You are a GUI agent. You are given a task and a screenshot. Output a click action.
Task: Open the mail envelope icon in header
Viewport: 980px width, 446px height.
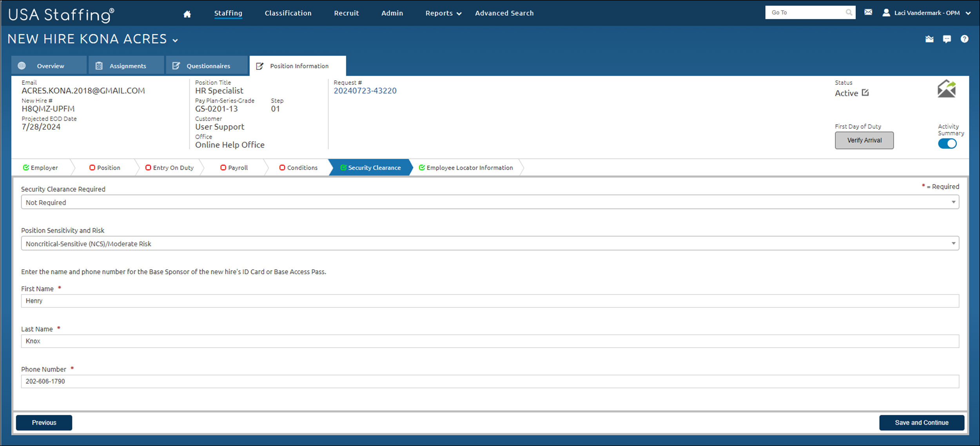868,12
